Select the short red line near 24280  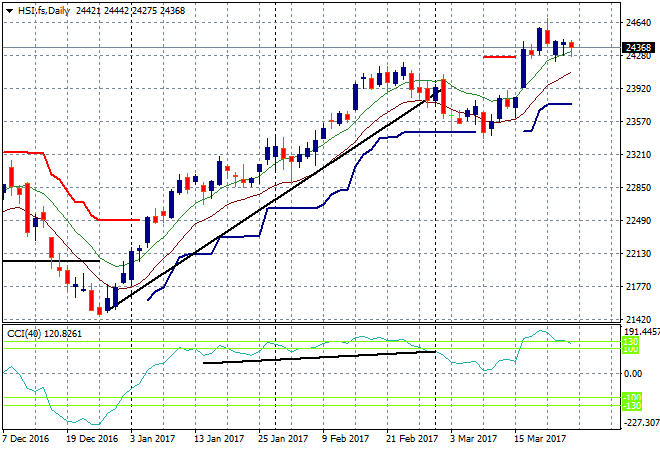point(500,57)
